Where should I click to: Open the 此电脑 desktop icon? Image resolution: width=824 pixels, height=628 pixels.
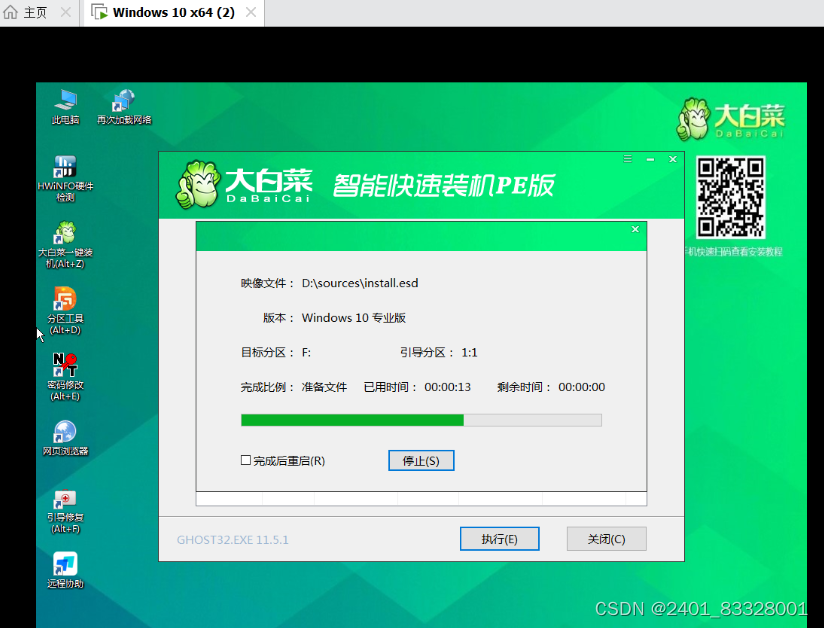[65, 107]
